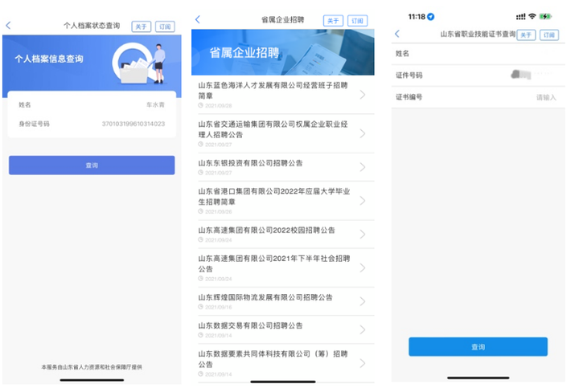
Task: Open chevron for 山东高速集团2022校园招聘公告
Action: pyautogui.click(x=363, y=235)
